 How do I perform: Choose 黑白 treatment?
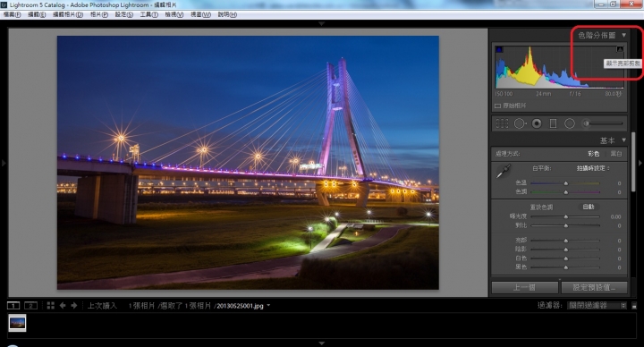coord(616,154)
